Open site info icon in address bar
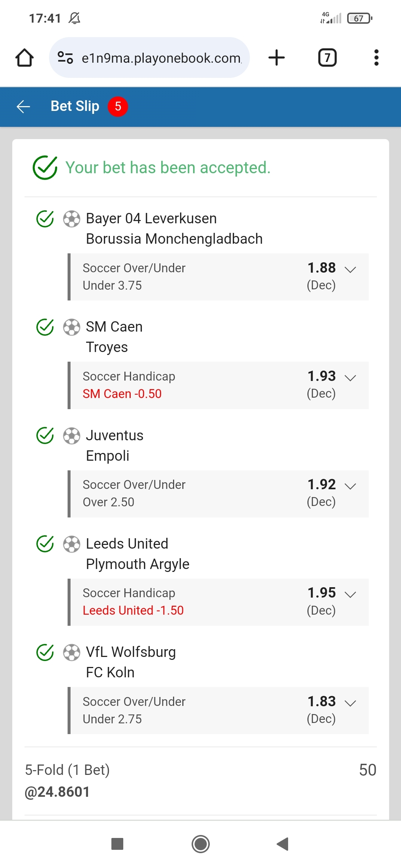This screenshot has width=401, height=868. tap(65, 57)
